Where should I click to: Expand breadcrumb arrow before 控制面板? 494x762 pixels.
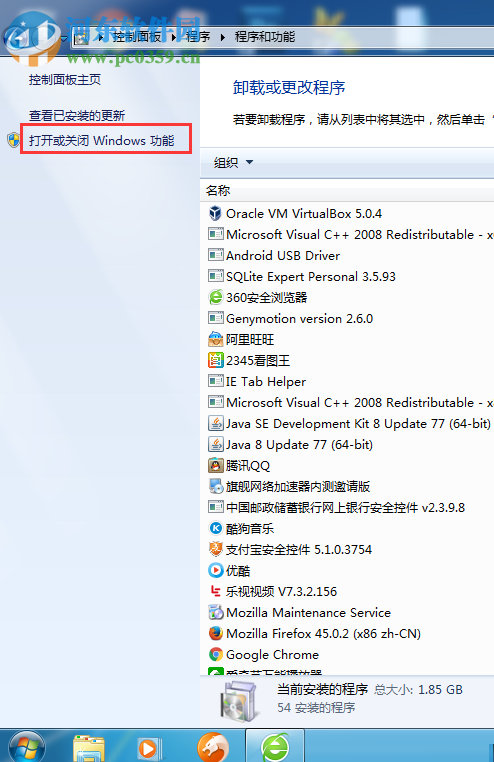click(101, 37)
